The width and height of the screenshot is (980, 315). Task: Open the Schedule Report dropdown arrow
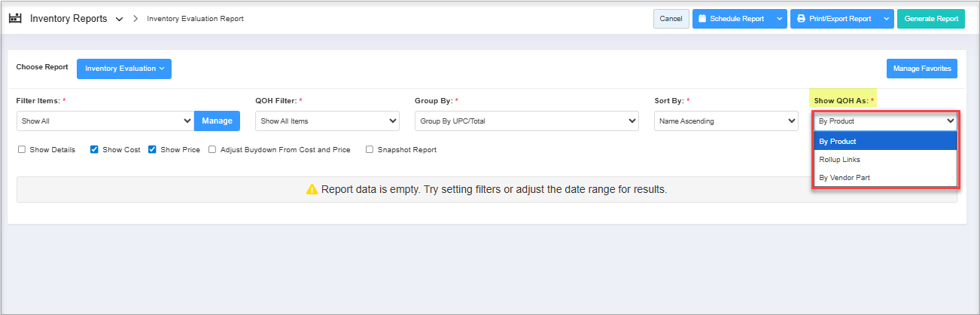[779, 19]
